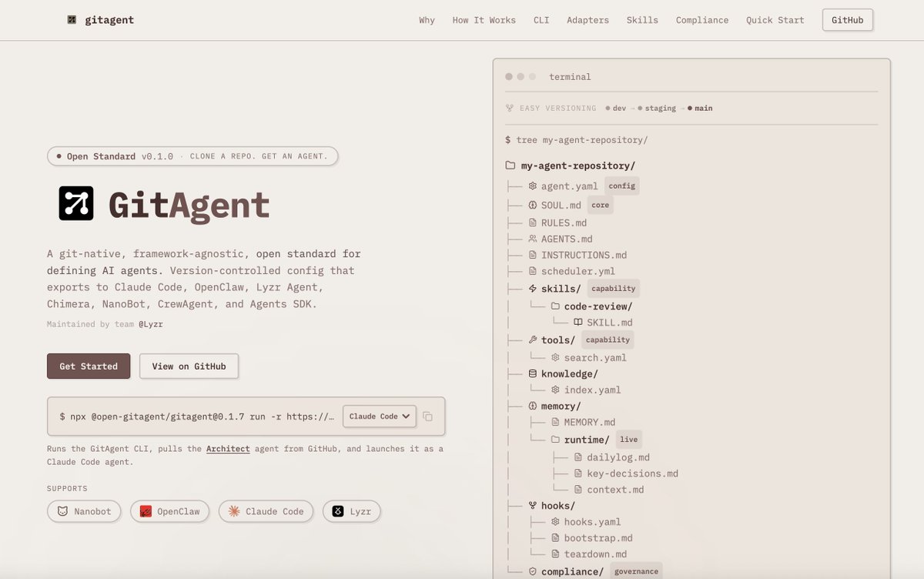Image resolution: width=924 pixels, height=579 pixels.
Task: Click the capability tag beside skills/
Action: point(614,289)
